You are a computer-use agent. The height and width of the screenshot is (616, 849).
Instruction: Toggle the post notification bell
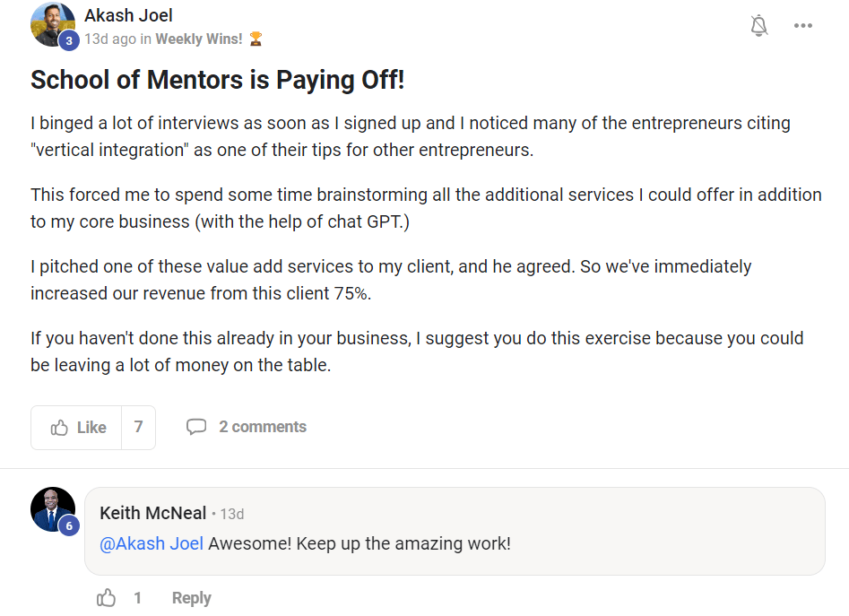(x=758, y=26)
